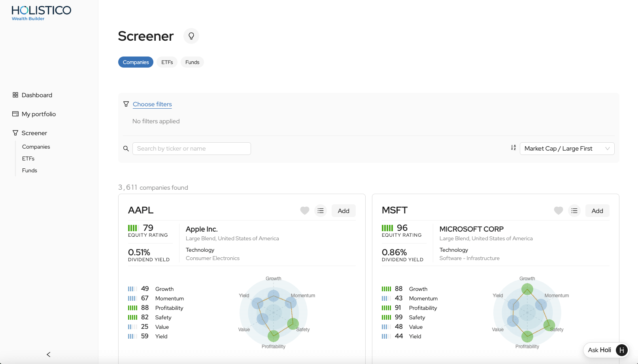
Task: Click the MICROSOFT CORP company name
Action: (472, 229)
